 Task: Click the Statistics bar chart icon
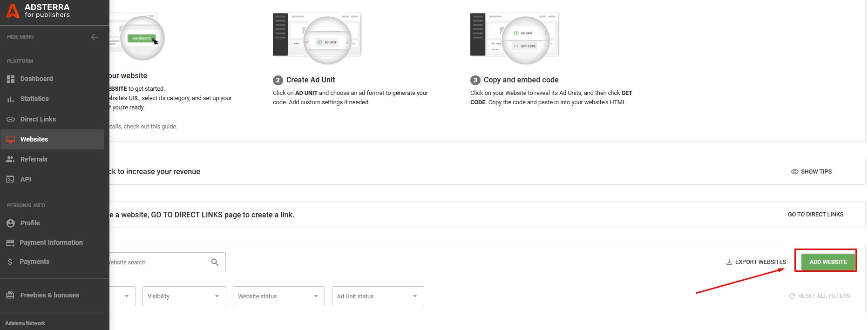(10, 99)
